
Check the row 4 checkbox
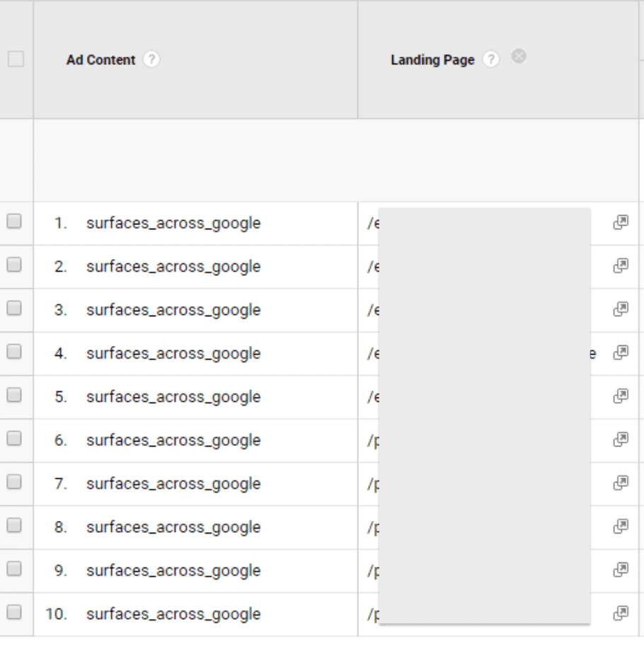pos(14,352)
